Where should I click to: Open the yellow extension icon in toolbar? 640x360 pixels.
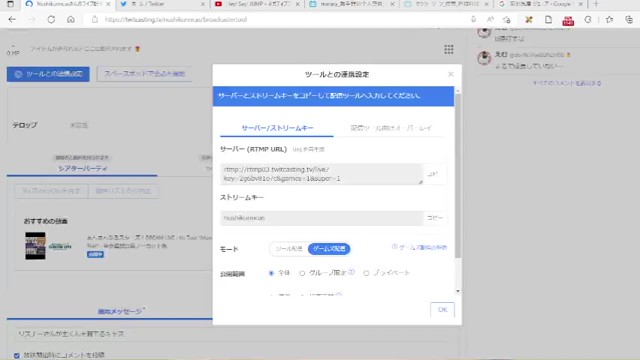click(x=529, y=19)
